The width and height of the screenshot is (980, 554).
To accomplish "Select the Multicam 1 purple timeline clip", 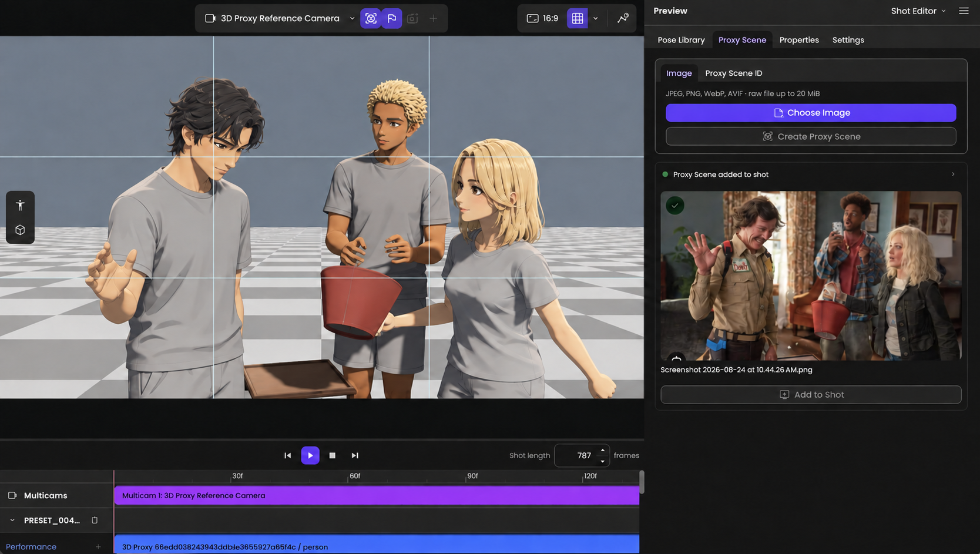I will pyautogui.click(x=377, y=495).
